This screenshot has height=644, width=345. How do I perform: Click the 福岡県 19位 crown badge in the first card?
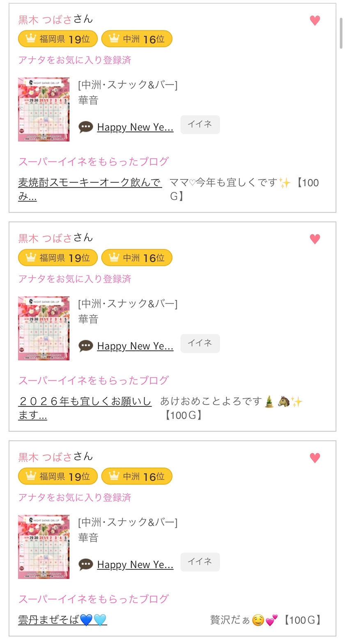(58, 39)
